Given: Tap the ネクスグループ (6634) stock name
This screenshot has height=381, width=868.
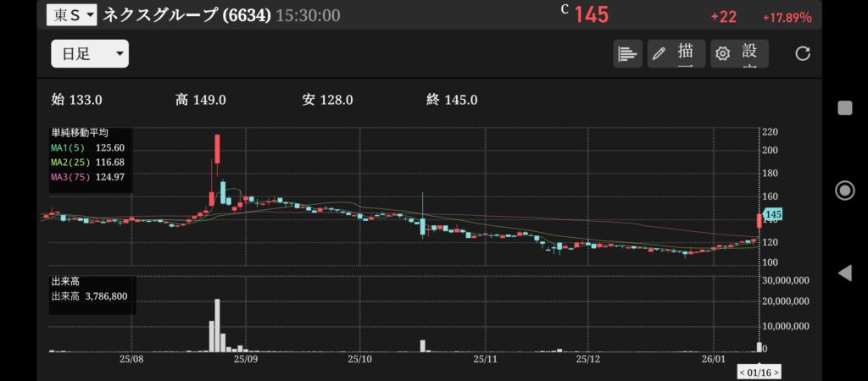Looking at the screenshot, I should pos(186,15).
